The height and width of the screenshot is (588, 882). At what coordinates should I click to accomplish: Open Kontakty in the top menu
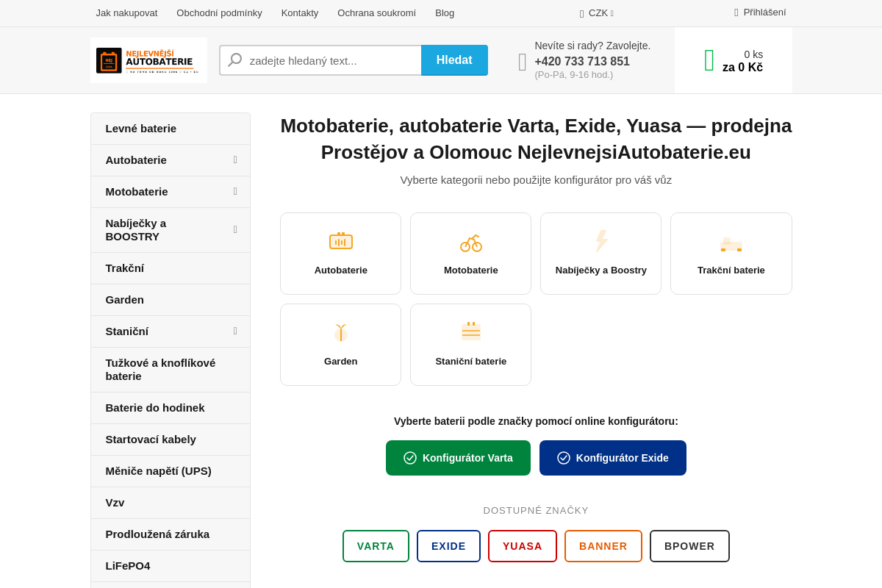click(x=300, y=12)
